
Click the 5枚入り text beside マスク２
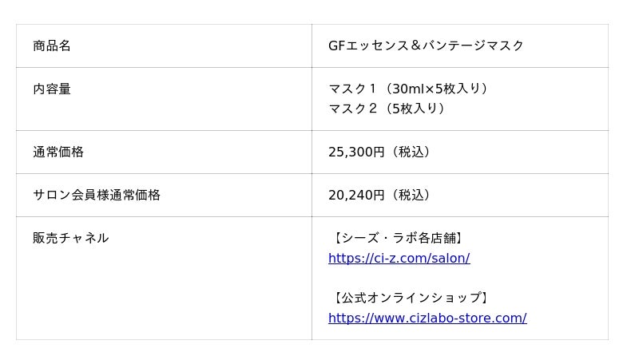coord(415,109)
